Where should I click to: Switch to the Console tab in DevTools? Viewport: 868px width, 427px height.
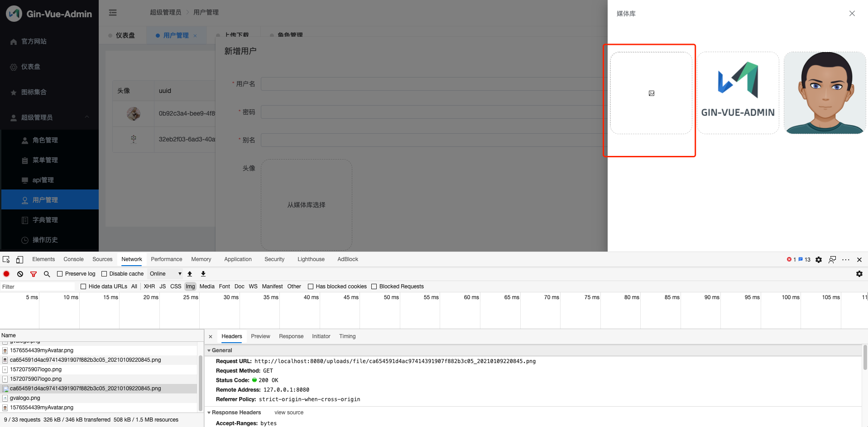[x=73, y=259]
